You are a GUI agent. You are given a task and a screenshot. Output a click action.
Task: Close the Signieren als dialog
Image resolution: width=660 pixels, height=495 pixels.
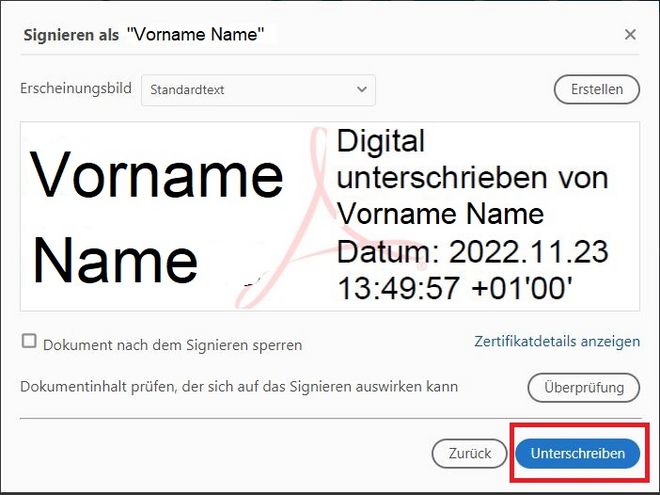tap(630, 35)
